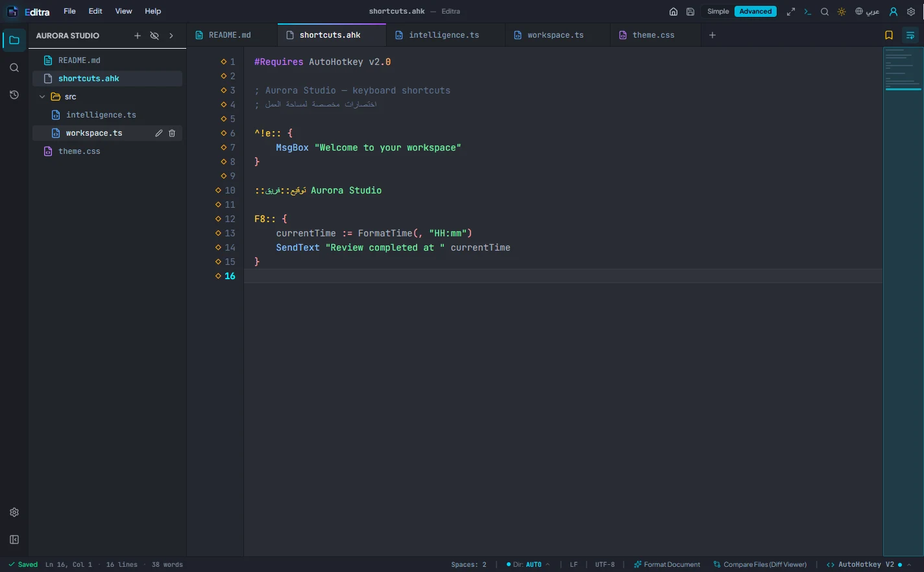Image resolution: width=924 pixels, height=572 pixels.
Task: Rename workspace.ts using pencil icon
Action: 159,133
